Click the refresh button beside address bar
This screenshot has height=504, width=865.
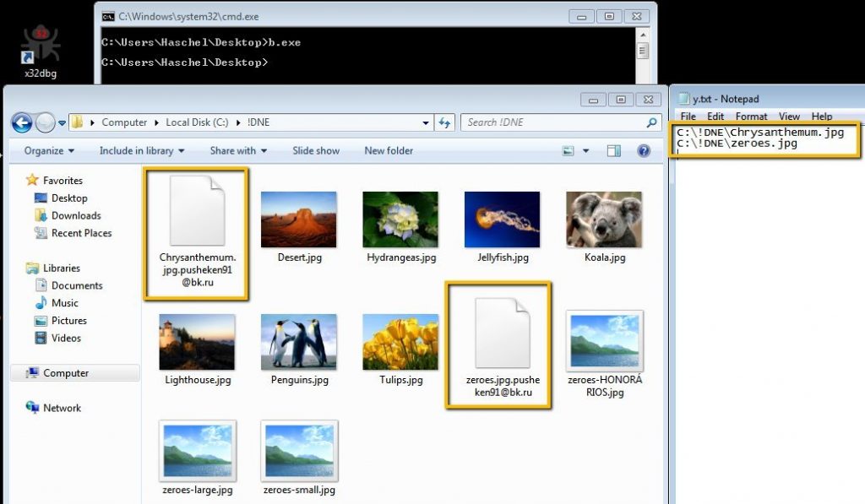point(446,122)
